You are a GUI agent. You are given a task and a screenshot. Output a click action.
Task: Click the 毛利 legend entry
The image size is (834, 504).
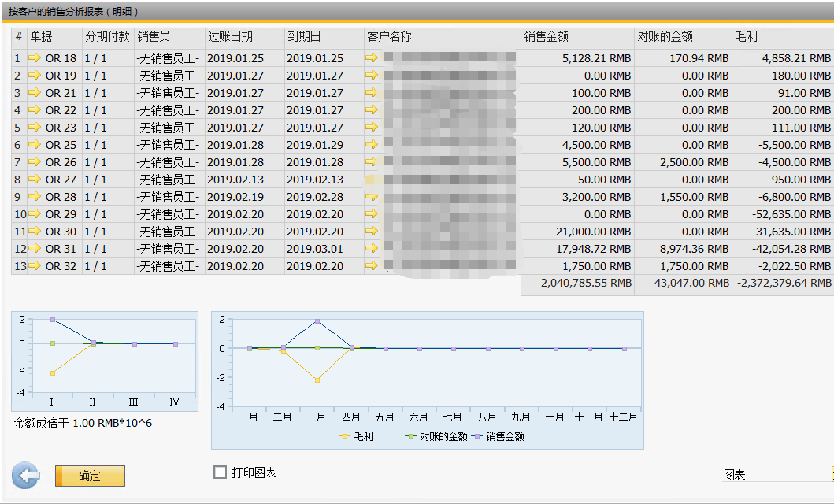357,436
